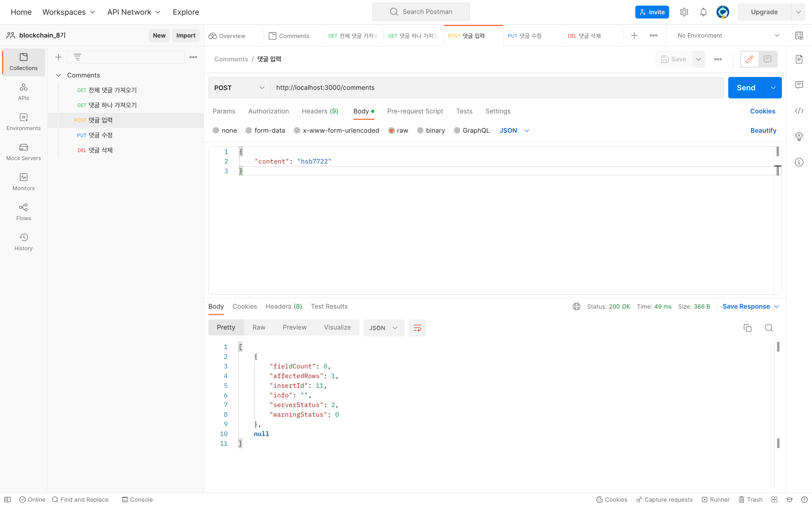Open the Monitors sidebar panel
The image size is (812, 506).
click(24, 182)
